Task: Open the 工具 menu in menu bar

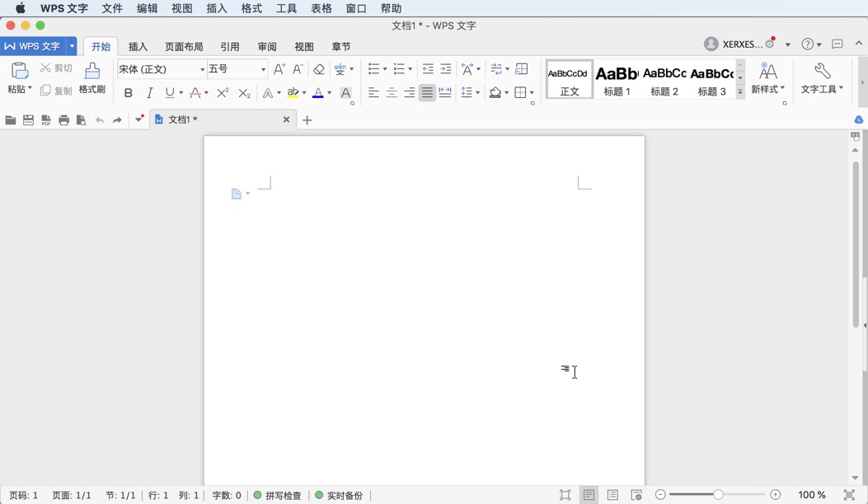Action: click(285, 8)
